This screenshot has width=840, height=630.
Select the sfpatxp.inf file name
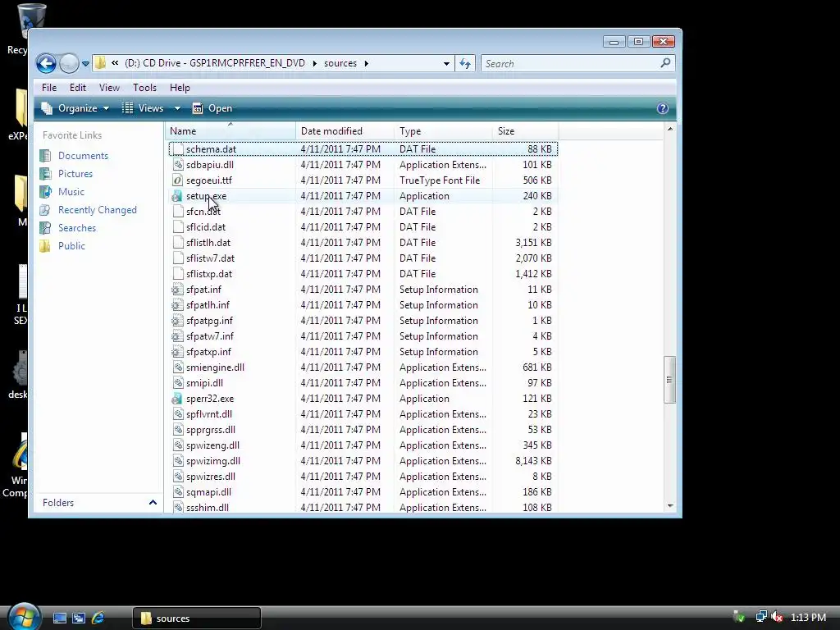[x=209, y=352]
